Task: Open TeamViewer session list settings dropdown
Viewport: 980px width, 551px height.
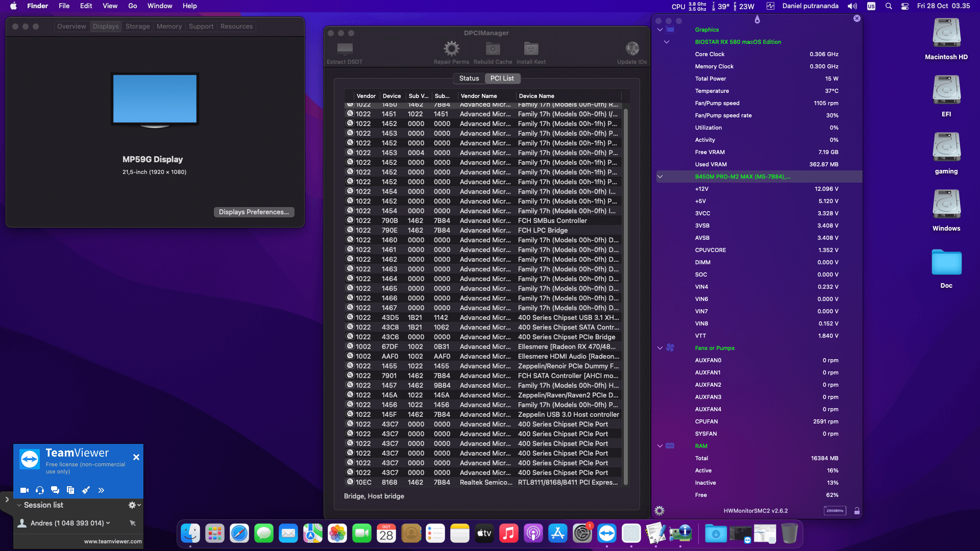Action: pos(135,505)
